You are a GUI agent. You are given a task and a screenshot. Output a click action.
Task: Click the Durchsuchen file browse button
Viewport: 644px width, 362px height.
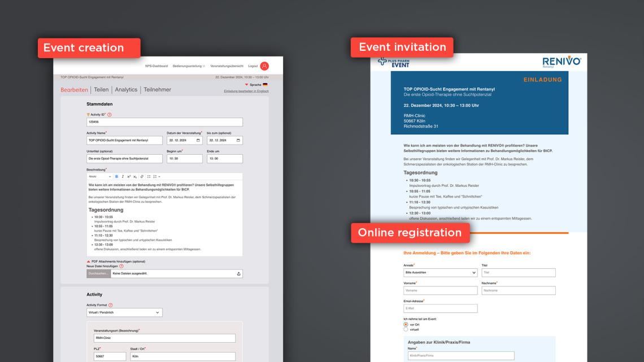98,274
